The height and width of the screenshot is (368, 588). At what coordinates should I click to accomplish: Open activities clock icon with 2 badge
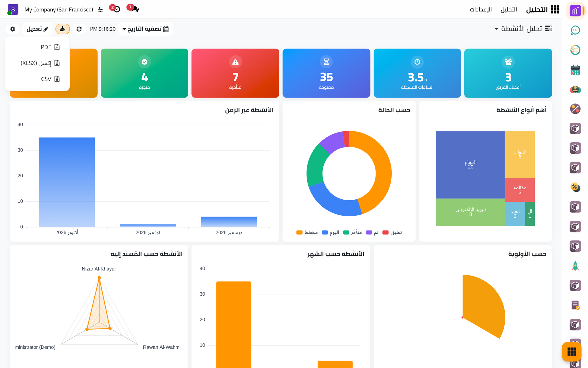click(x=115, y=8)
